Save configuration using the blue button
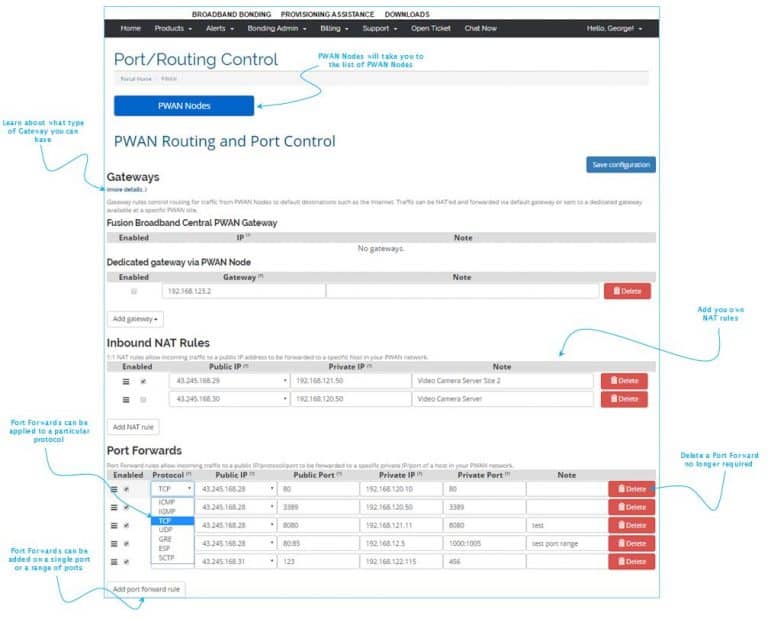The height and width of the screenshot is (619, 768). [620, 165]
